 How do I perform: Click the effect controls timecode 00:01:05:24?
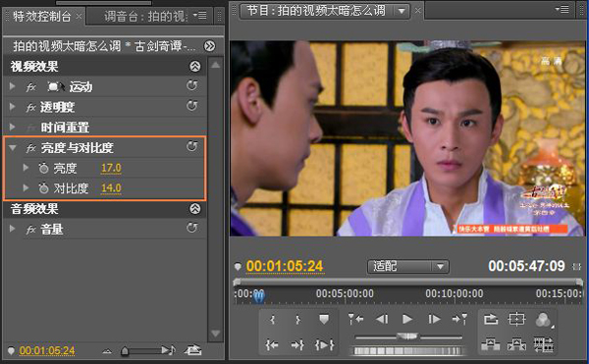click(47, 350)
